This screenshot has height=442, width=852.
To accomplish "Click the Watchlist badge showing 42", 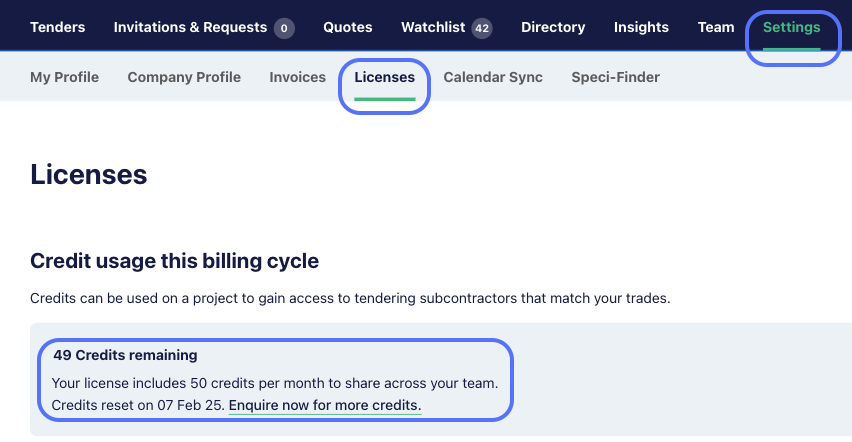I will [x=482, y=28].
